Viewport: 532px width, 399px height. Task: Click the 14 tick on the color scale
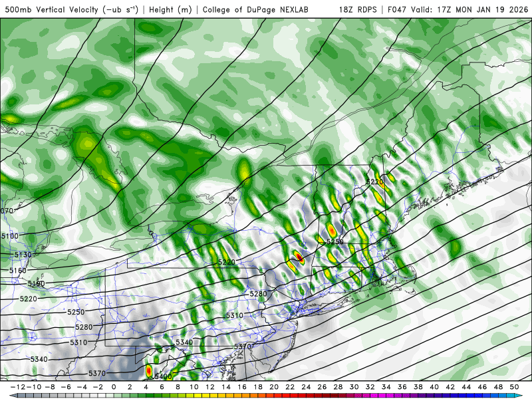pos(226,387)
